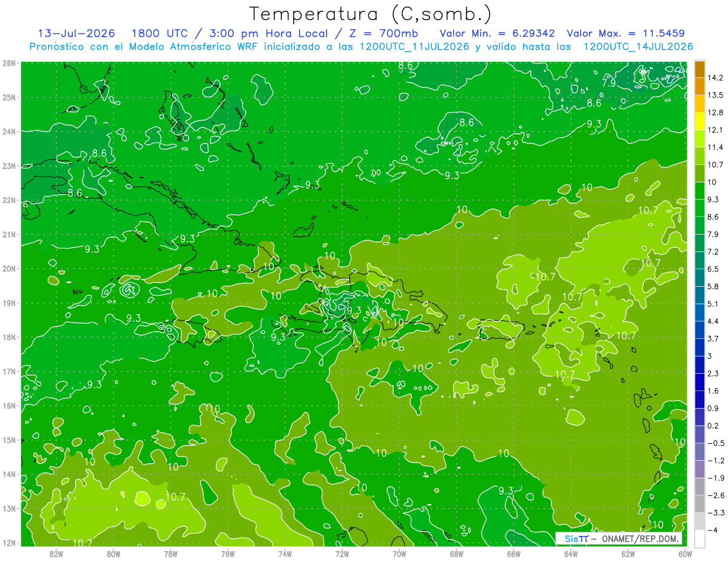
Task: Click the "20N" latitude axis label
Action: [9, 269]
